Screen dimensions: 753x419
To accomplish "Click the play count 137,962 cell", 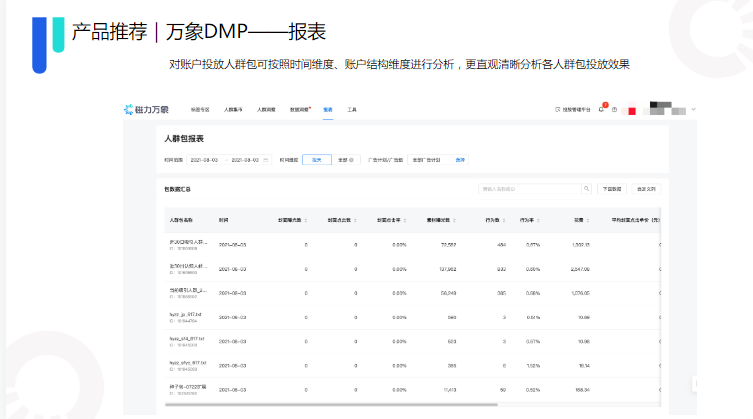I will click(448, 269).
